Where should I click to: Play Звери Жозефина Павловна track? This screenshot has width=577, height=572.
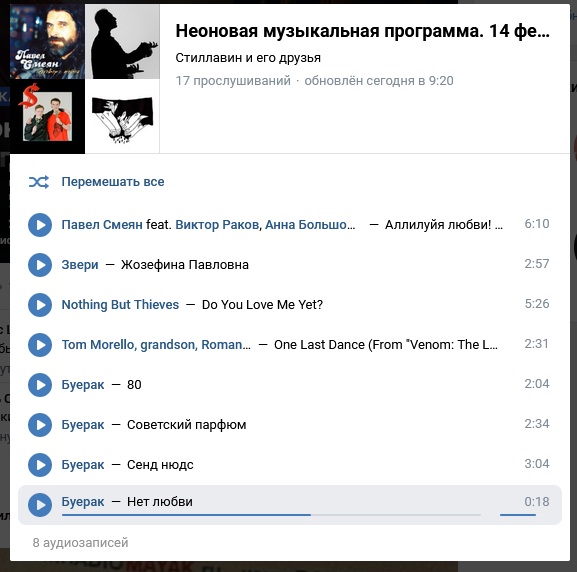tap(40, 265)
